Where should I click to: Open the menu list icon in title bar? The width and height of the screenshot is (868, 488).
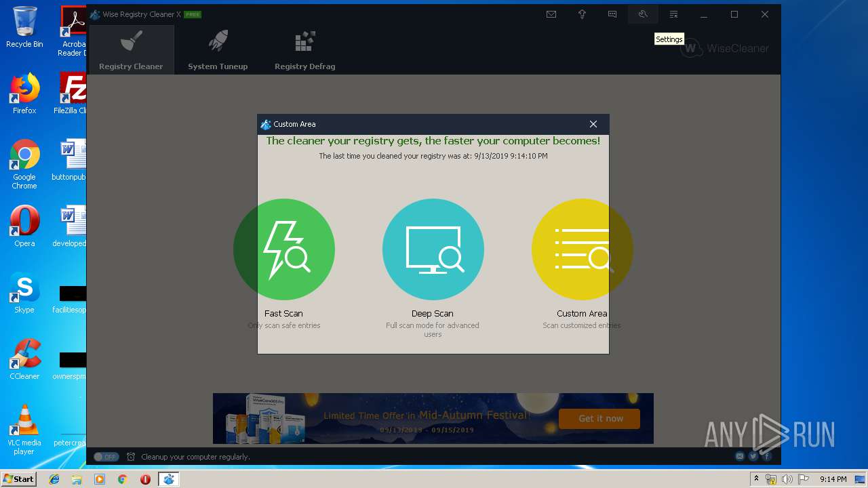(x=673, y=14)
